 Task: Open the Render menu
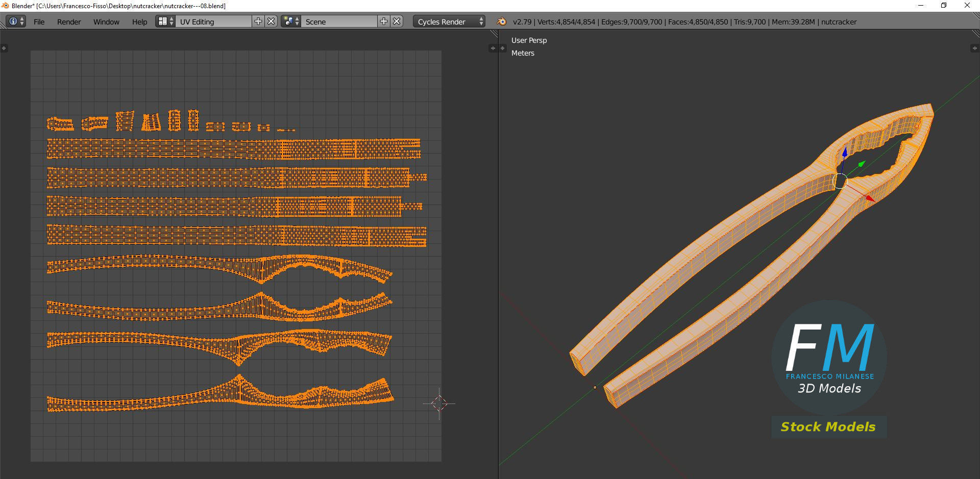pos(69,21)
